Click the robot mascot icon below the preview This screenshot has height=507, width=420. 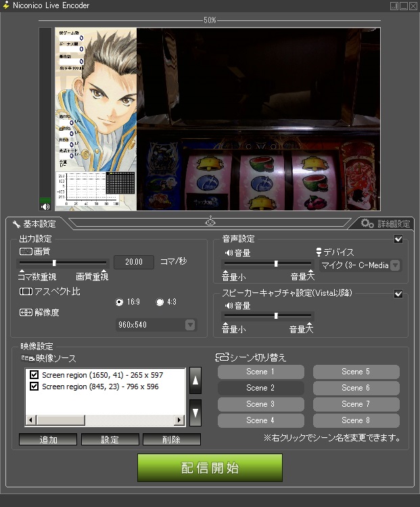coord(210,221)
